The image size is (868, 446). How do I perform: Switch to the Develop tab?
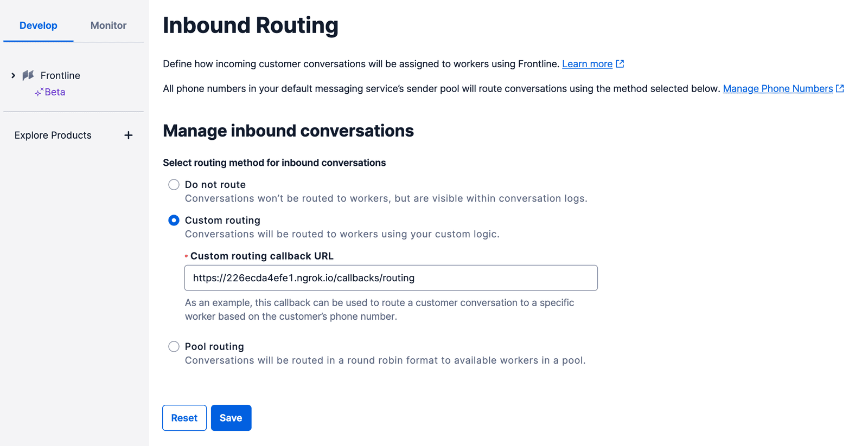[38, 25]
